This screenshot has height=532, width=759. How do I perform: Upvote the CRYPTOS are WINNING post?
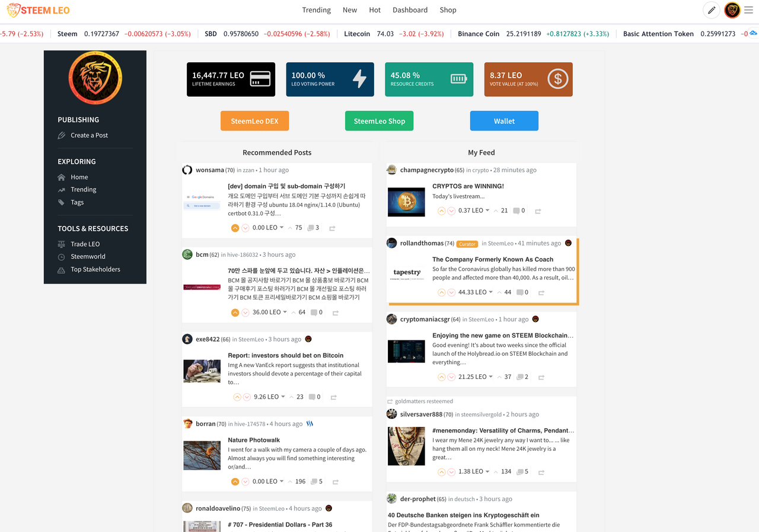[x=441, y=211]
